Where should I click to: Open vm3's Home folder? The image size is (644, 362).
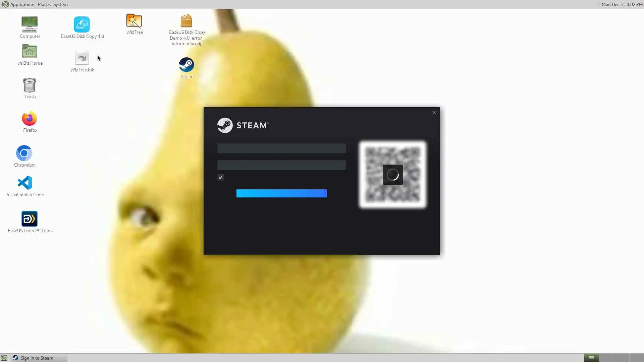pyautogui.click(x=30, y=52)
